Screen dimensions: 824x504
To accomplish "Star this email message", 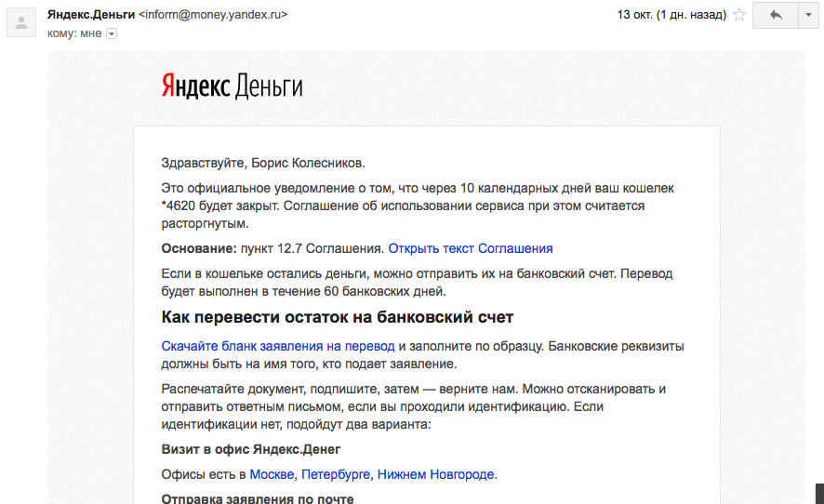I will tap(739, 15).
